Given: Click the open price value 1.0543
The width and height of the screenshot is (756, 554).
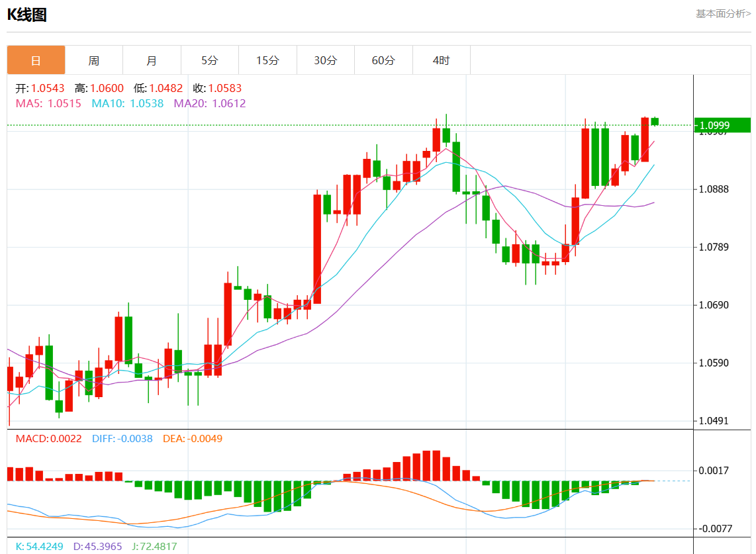Looking at the screenshot, I should 48,88.
